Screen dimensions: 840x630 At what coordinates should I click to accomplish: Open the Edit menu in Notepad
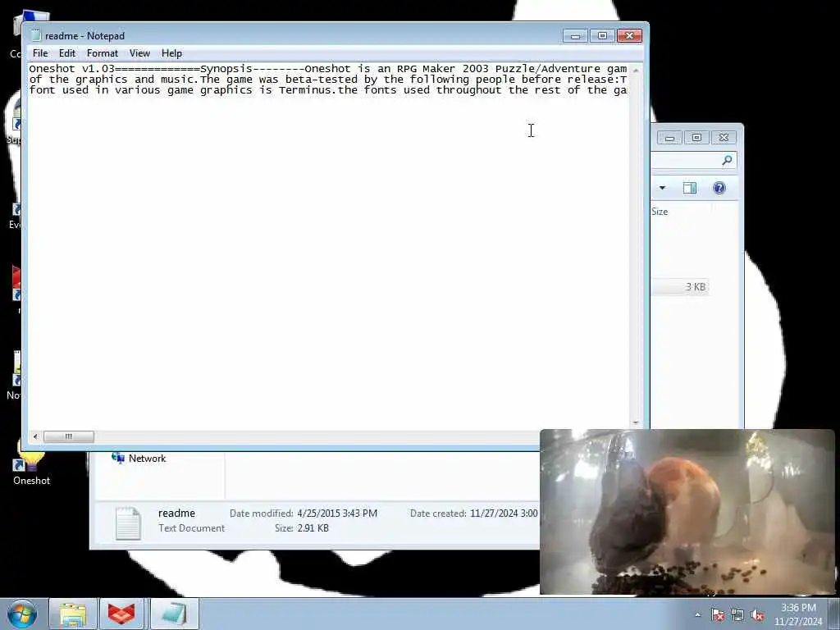click(x=67, y=53)
